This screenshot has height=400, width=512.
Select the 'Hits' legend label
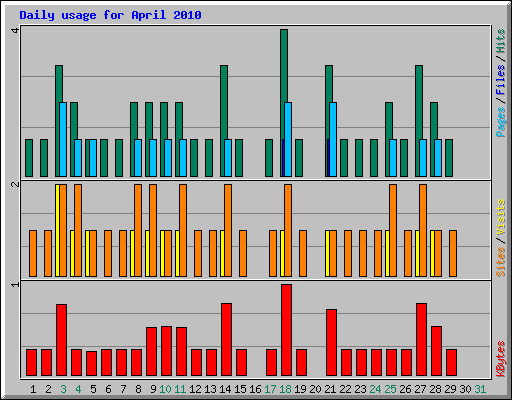tap(500, 41)
